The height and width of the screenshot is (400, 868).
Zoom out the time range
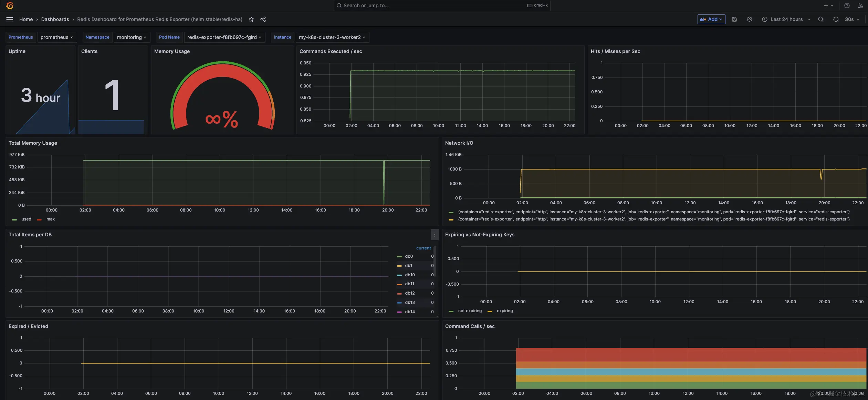pos(821,19)
